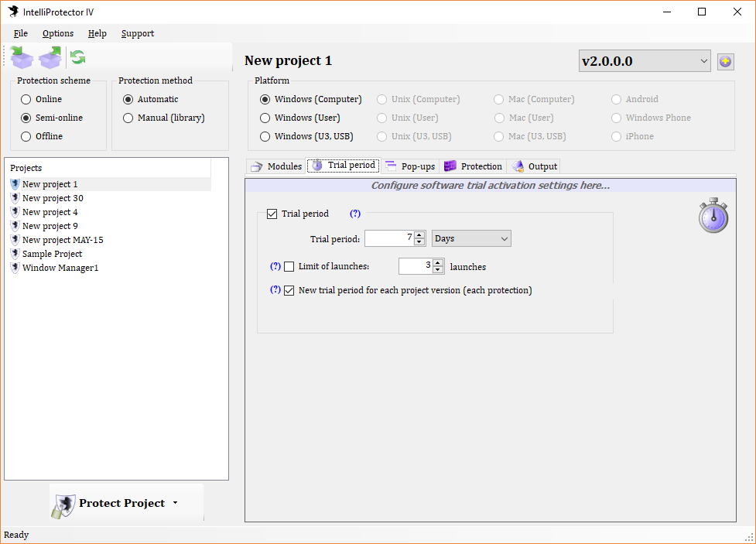Image resolution: width=756 pixels, height=544 pixels.
Task: Select New project MAY-15 in Projects list
Action: 110,240
